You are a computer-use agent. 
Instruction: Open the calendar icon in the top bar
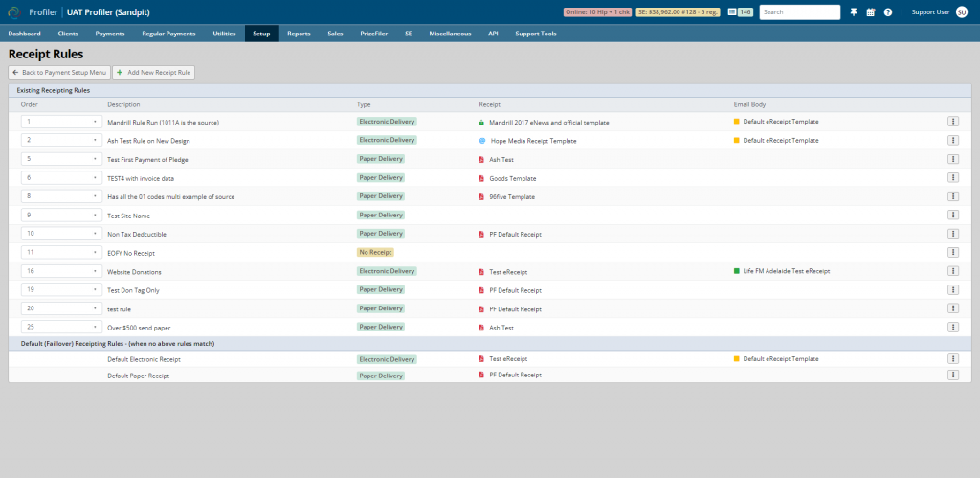coord(871,11)
